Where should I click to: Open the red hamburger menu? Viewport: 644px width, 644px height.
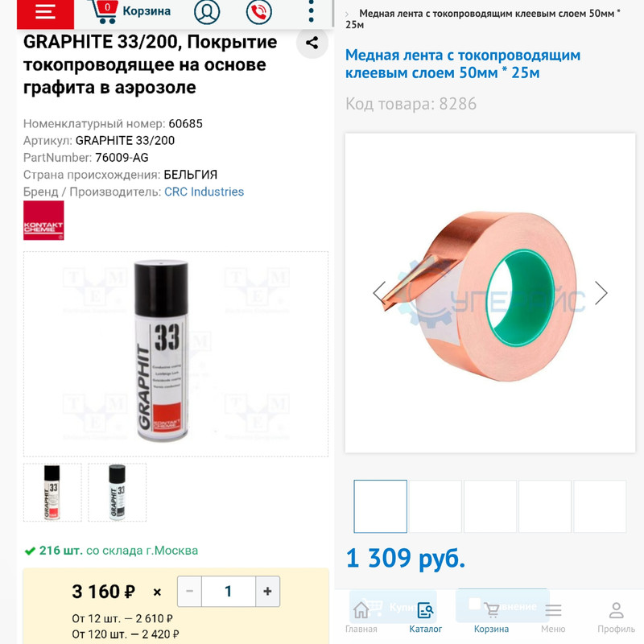[45, 12]
